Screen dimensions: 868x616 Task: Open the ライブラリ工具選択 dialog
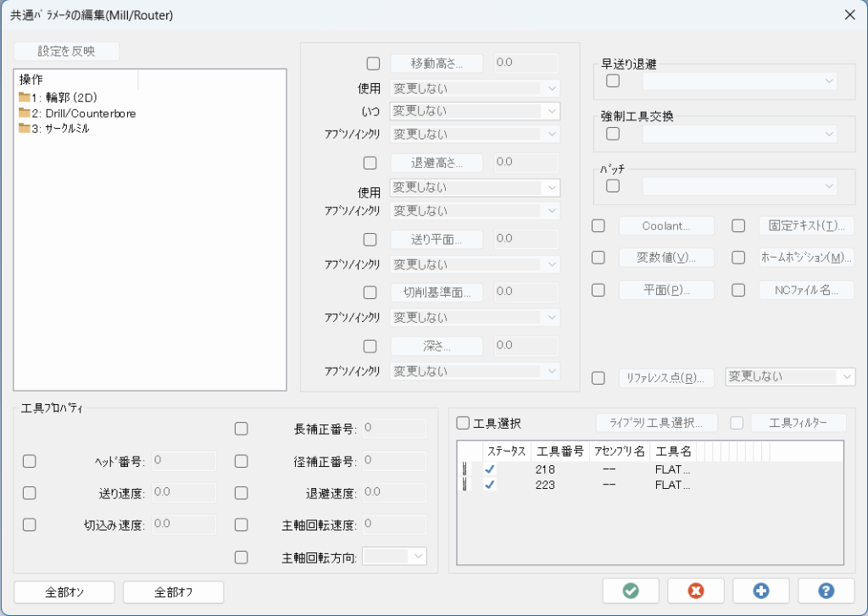[657, 423]
